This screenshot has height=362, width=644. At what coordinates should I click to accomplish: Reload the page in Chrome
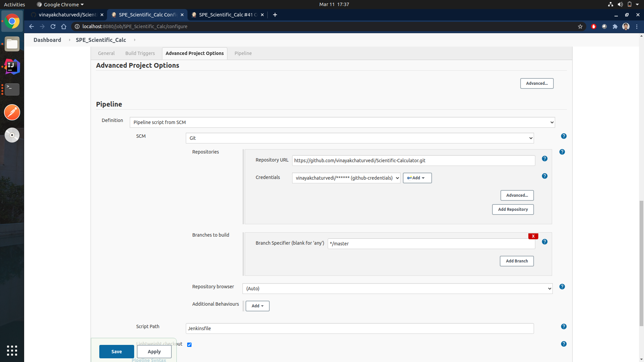[53, 26]
